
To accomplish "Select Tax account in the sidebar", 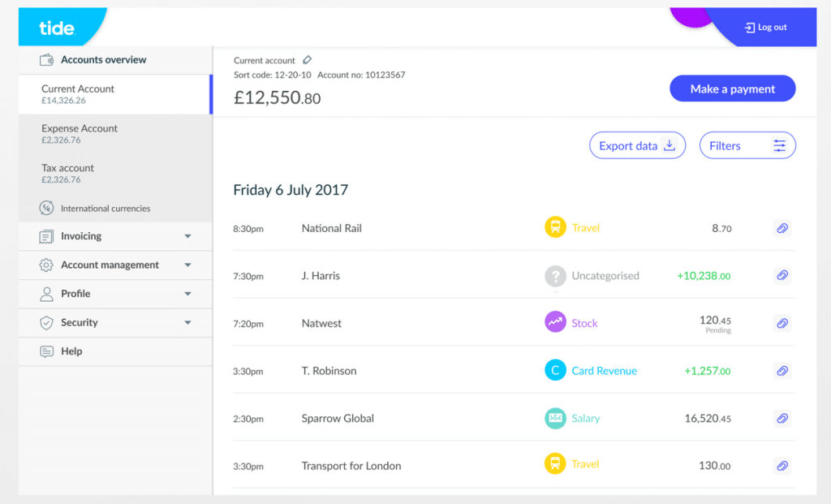I will coord(114,173).
